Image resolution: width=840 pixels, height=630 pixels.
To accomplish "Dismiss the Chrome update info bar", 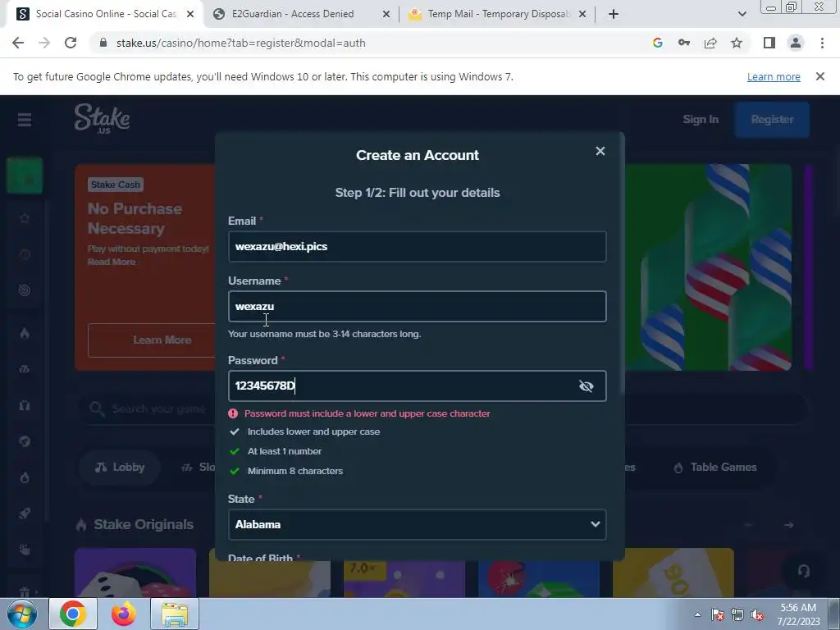I will [819, 76].
